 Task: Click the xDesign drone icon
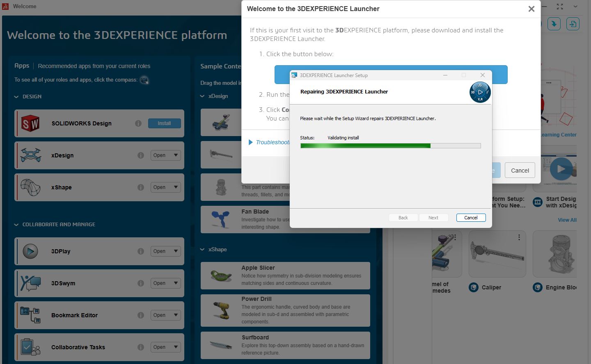coord(30,155)
